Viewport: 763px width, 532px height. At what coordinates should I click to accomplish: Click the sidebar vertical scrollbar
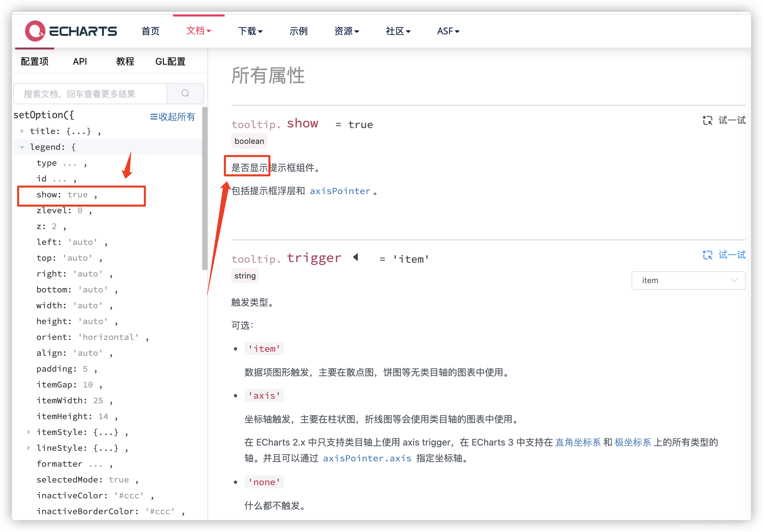coord(204,188)
